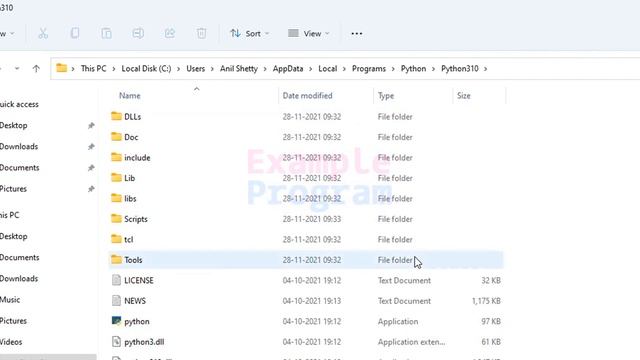Open pinned Pictures in Quick access
Image resolution: width=640 pixels, height=360 pixels.
click(x=13, y=189)
